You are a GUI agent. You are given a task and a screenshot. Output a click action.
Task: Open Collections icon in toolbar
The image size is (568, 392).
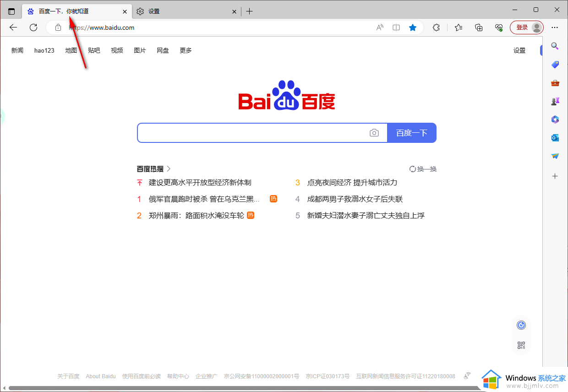tap(479, 27)
